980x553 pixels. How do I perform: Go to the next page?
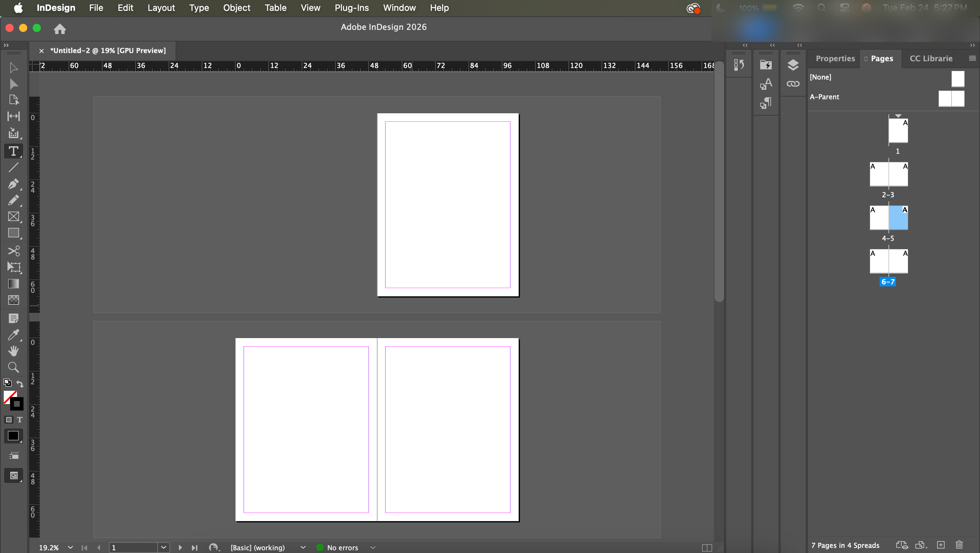point(180,547)
